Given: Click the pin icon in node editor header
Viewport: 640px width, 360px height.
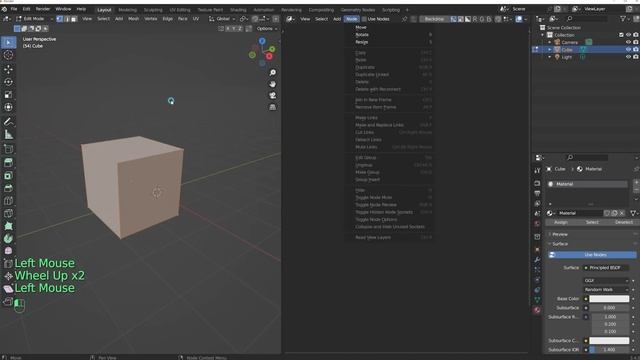Looking at the screenshot, I should [x=404, y=19].
